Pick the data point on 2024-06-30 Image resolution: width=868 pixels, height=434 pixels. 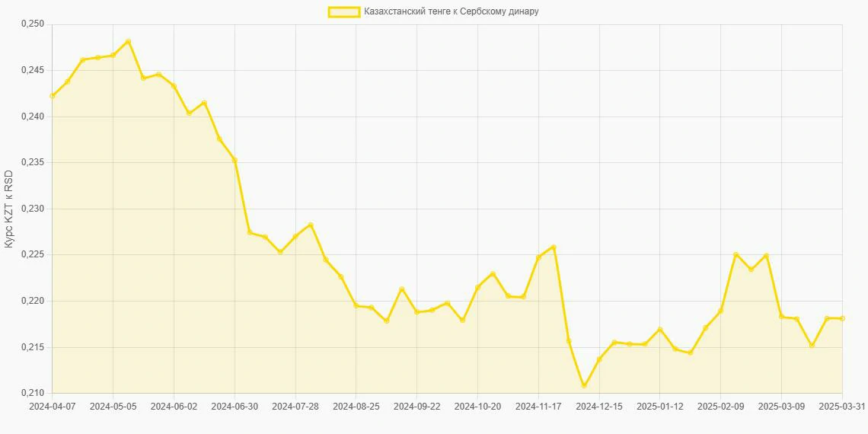point(235,160)
